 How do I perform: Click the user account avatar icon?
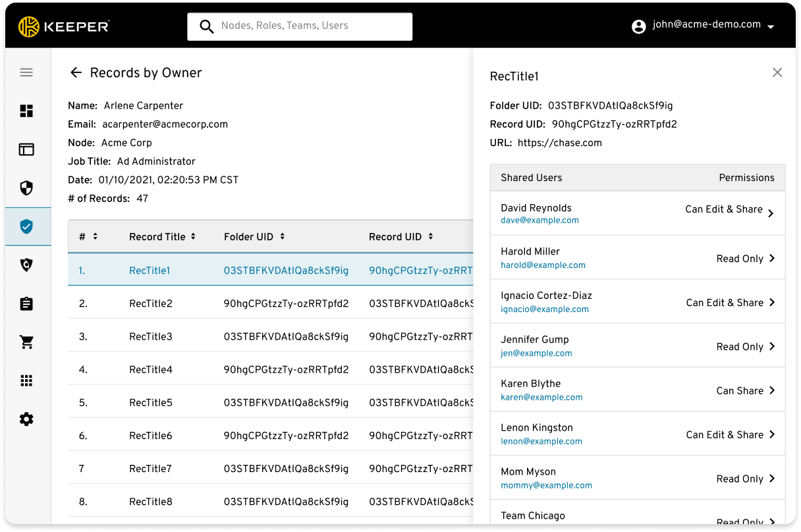coord(638,26)
